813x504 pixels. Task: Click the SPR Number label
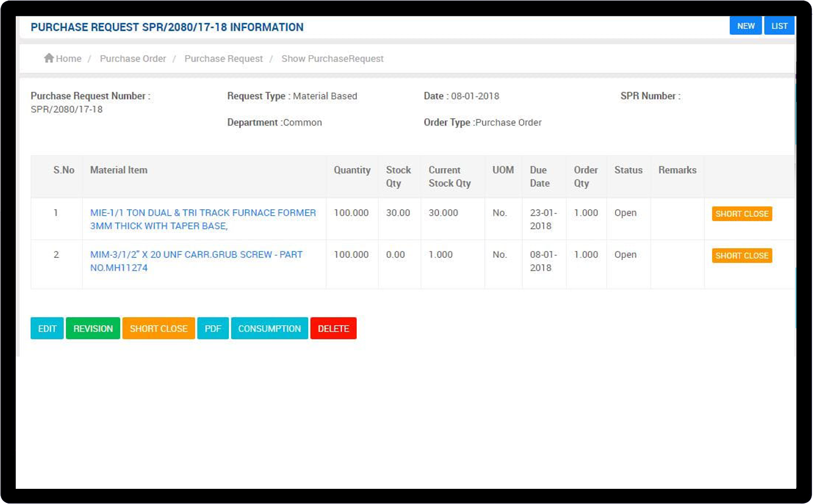[x=650, y=96]
